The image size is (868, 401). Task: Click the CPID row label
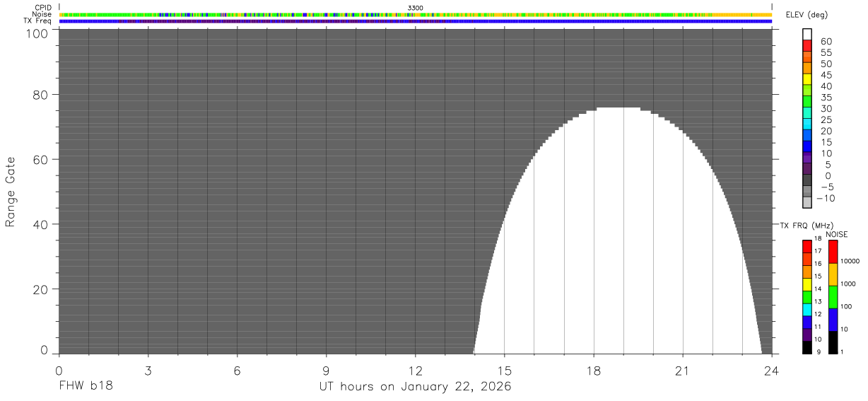click(x=45, y=8)
